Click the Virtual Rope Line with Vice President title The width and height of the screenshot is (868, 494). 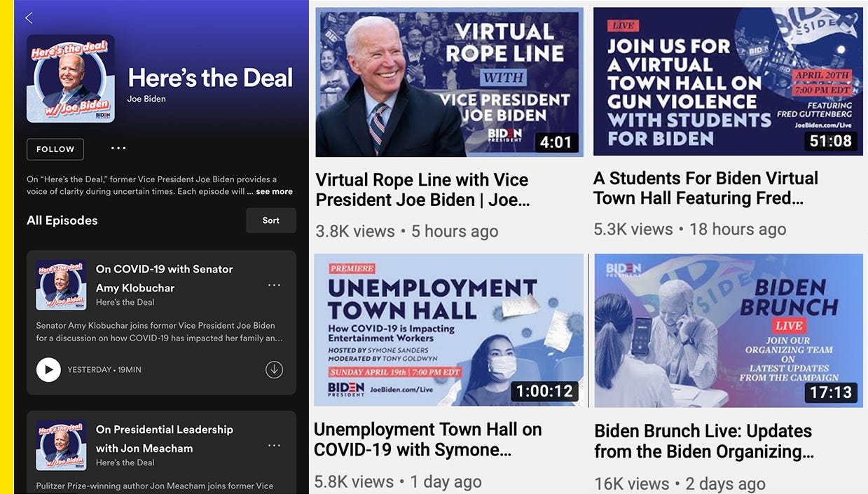click(422, 190)
